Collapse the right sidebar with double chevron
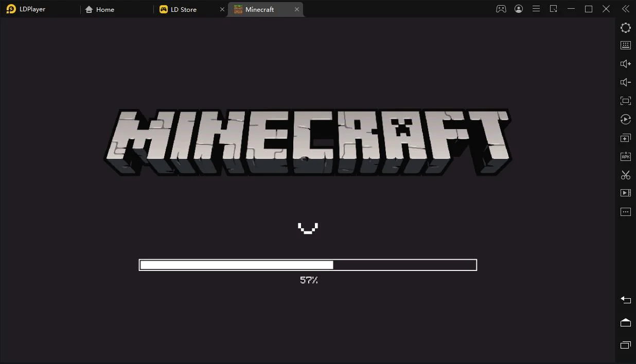Image resolution: width=636 pixels, height=364 pixels. [626, 9]
